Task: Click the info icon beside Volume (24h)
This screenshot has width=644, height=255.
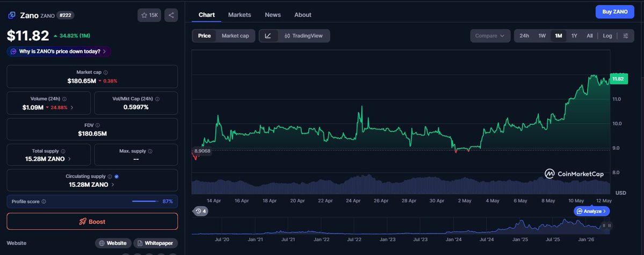Action: point(64,99)
